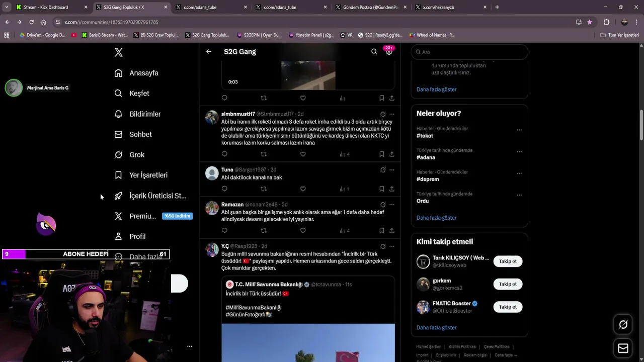Image resolution: width=644 pixels, height=362 pixels.
Task: Ask Grok about Y.Ç's post
Action: tap(383, 246)
